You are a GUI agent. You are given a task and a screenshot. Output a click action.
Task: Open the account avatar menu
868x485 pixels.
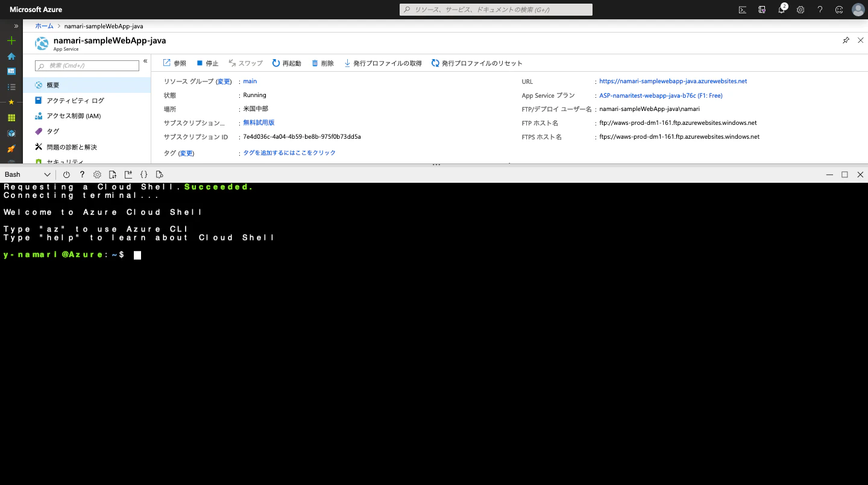tap(858, 10)
